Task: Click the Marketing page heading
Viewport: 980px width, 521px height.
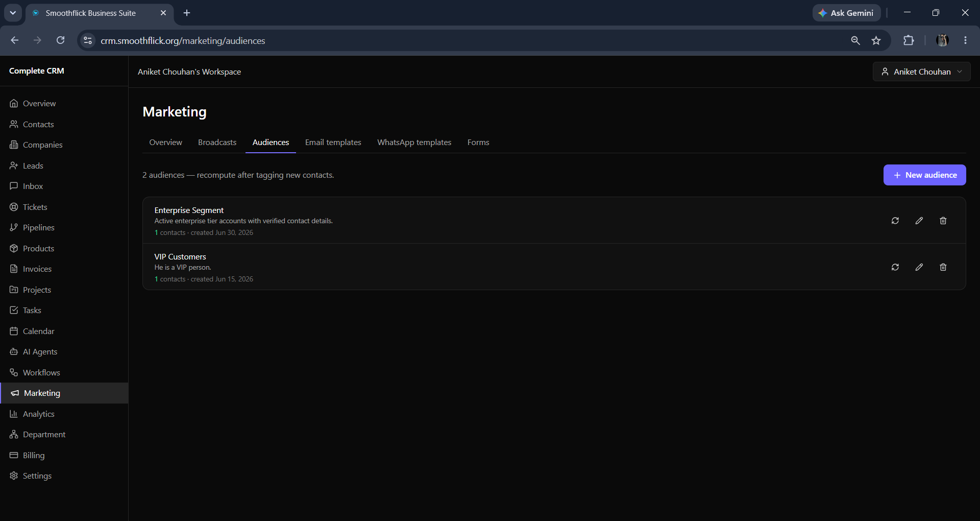Action: (175, 112)
